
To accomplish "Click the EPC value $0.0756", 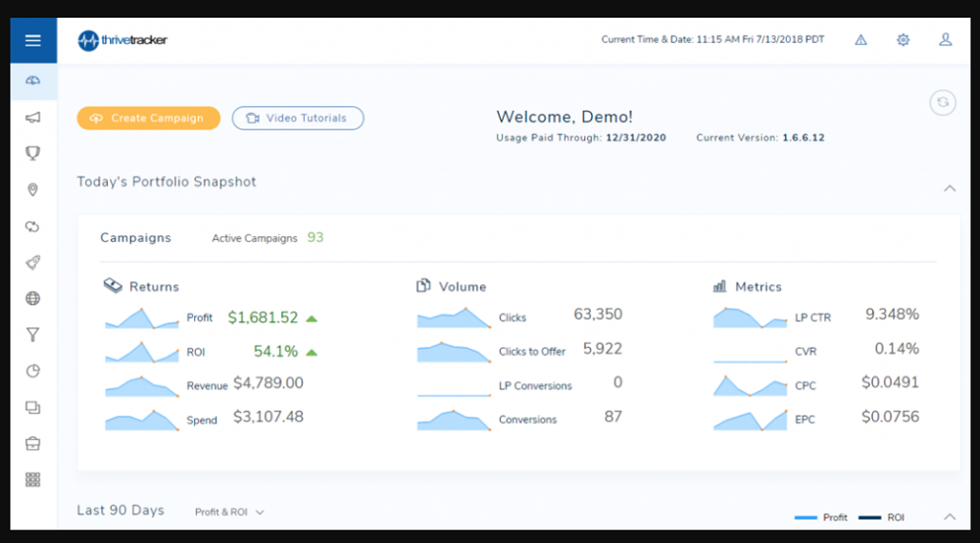I will pyautogui.click(x=890, y=417).
